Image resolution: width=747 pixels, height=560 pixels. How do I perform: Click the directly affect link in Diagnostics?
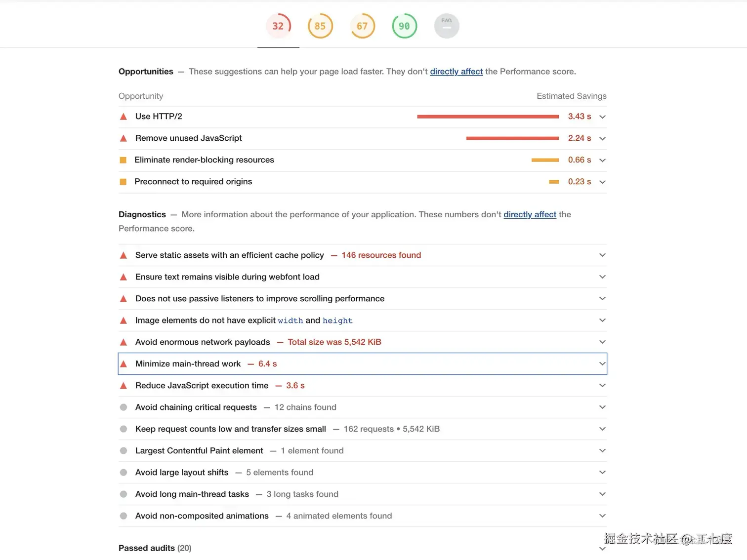coord(530,214)
